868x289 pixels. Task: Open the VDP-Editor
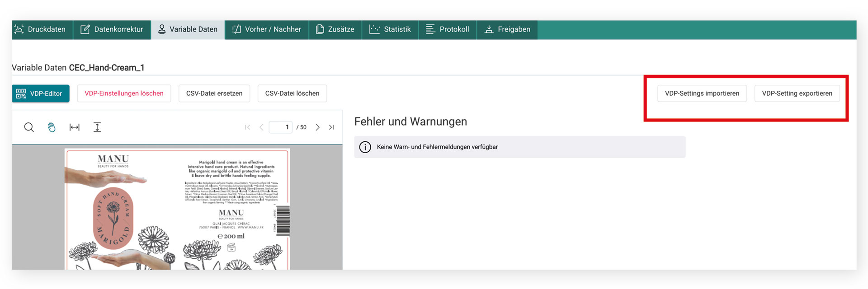pos(41,93)
